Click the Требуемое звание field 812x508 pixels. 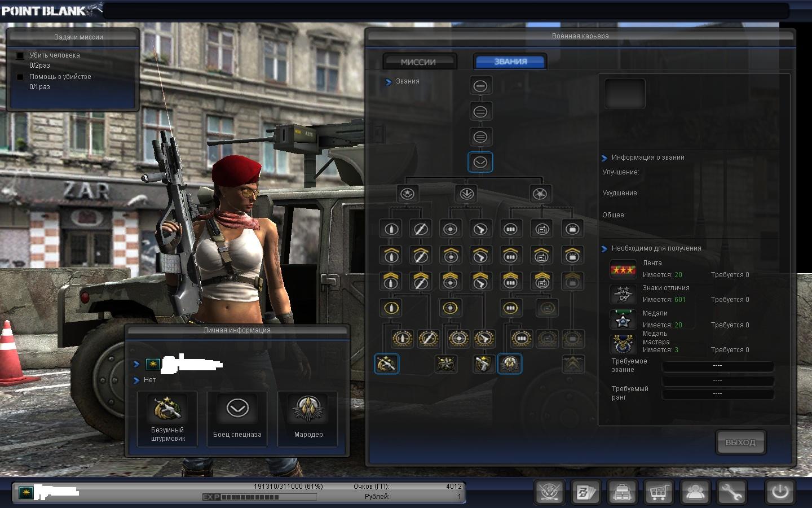(x=717, y=366)
